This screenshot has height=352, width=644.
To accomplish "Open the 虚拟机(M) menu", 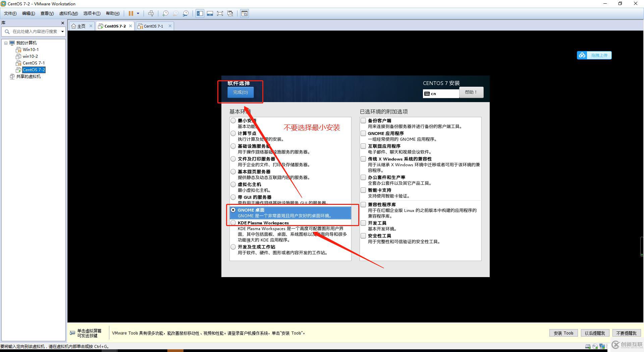I will point(68,13).
